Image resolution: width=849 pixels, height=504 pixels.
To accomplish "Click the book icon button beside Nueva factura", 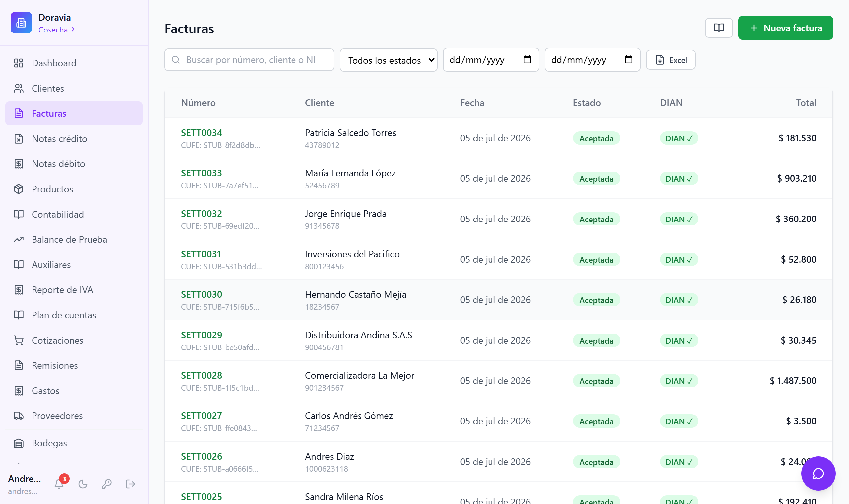I will pos(719,28).
